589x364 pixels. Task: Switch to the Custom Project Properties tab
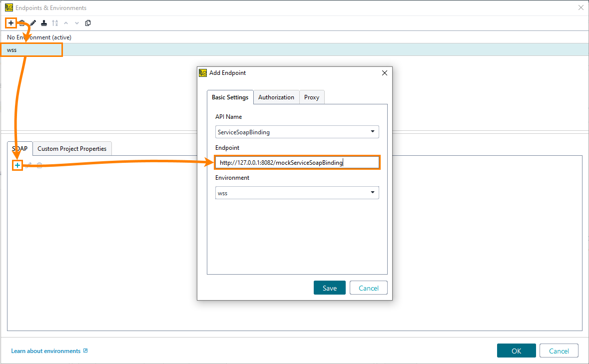(72, 148)
